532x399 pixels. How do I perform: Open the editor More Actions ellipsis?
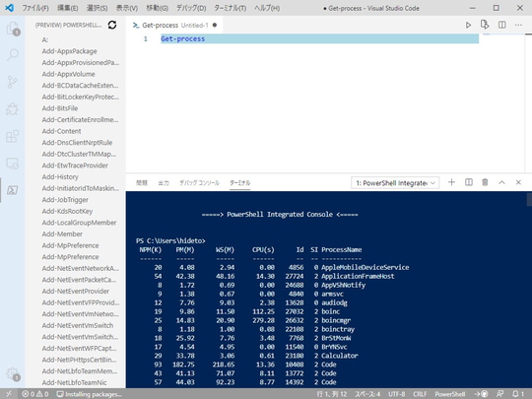[x=518, y=25]
